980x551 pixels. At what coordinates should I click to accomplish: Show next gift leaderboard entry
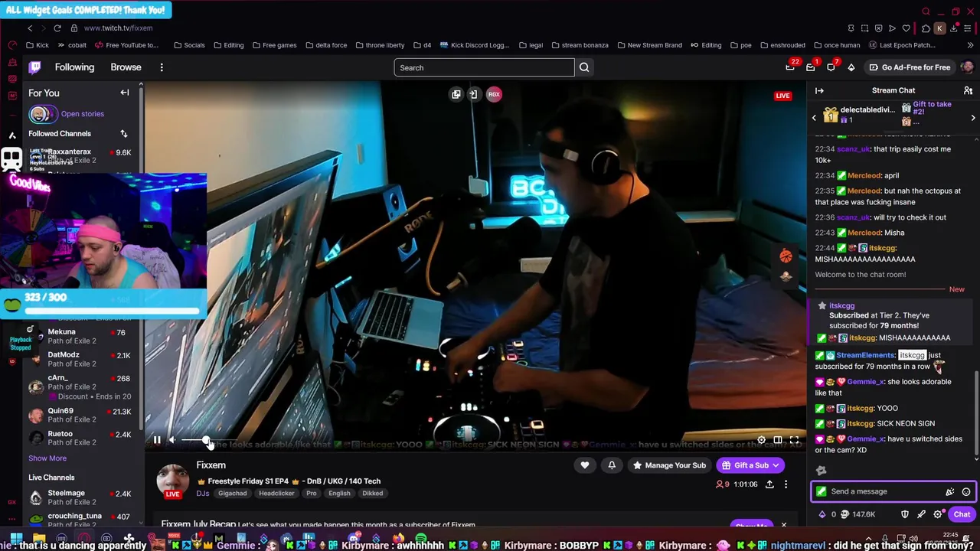pos(973,118)
